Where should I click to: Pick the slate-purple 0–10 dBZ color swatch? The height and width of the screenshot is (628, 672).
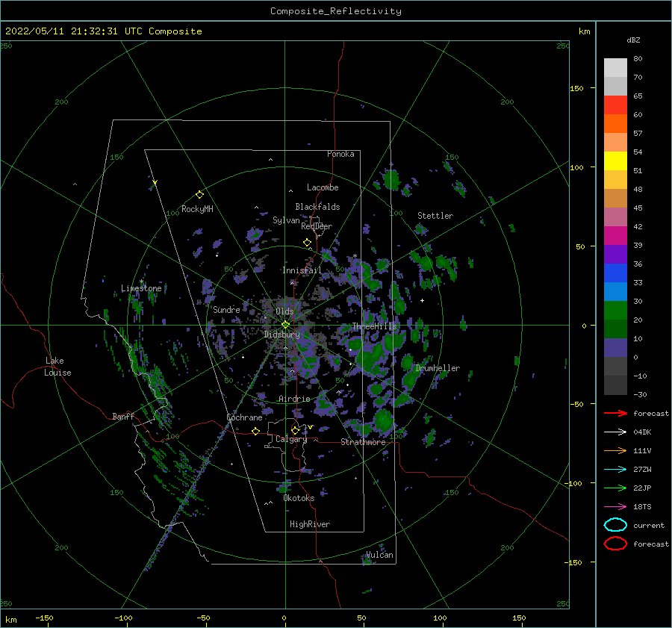pos(615,348)
